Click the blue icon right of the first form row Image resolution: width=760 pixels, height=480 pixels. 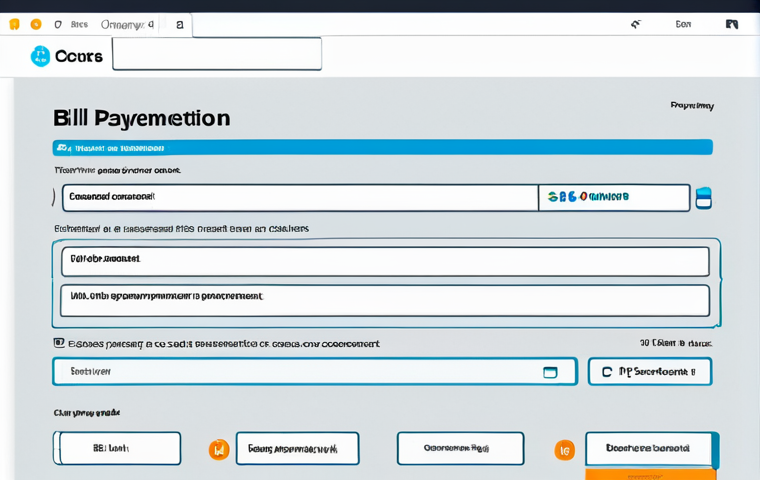click(703, 197)
